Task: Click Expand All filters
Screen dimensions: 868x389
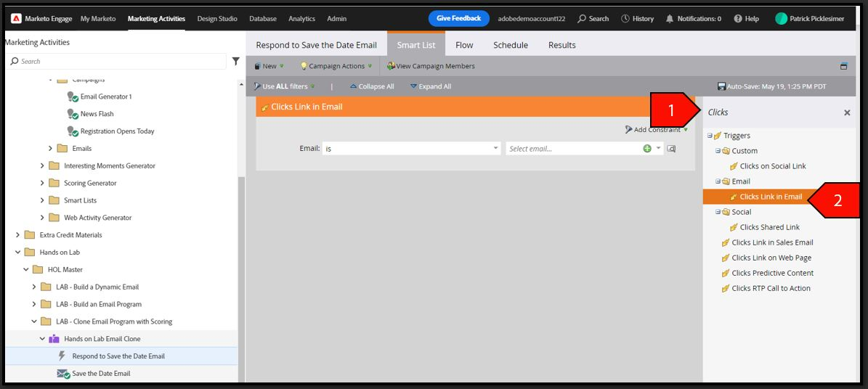Action: 431,86
